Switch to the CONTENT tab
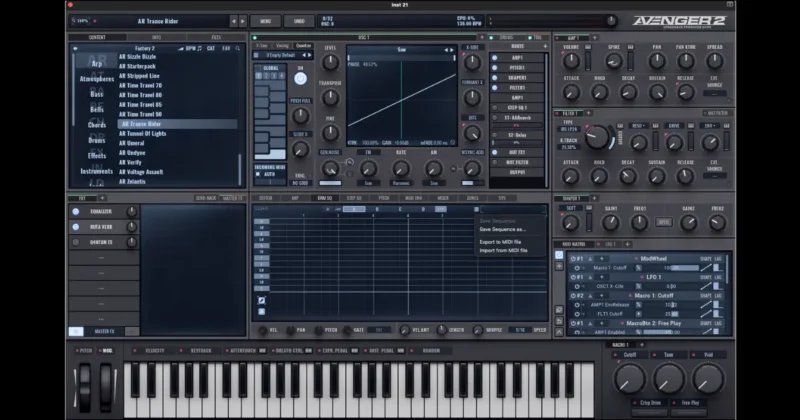 tap(97, 37)
